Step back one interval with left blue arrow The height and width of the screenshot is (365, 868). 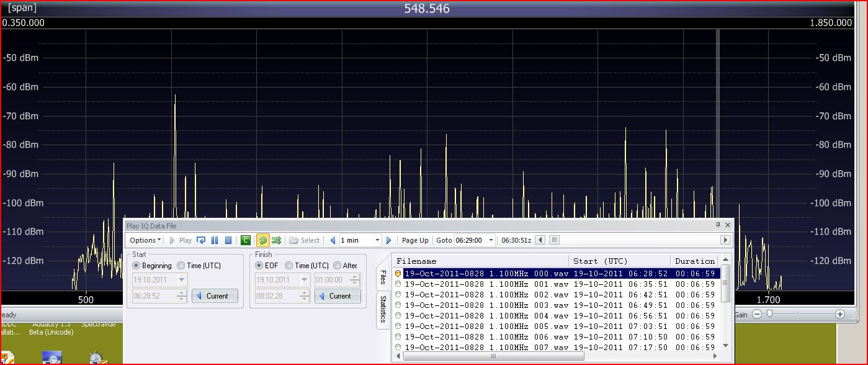click(x=333, y=240)
